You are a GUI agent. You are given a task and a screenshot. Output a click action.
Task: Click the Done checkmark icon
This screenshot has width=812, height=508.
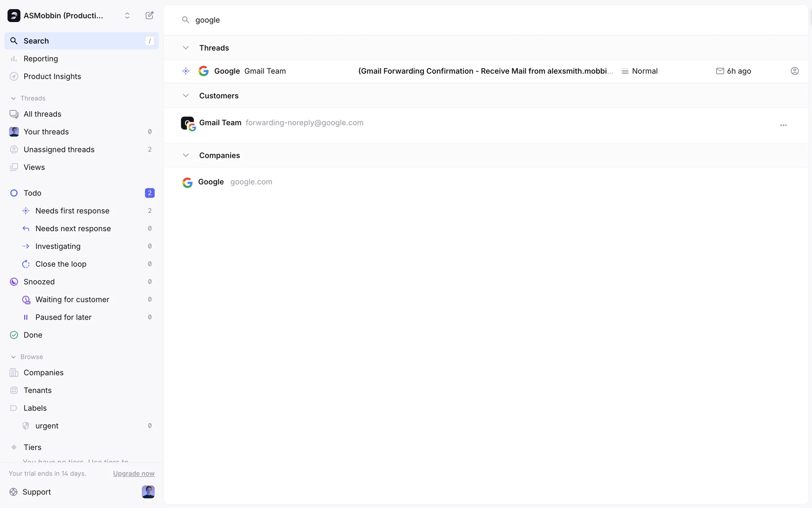(14, 335)
